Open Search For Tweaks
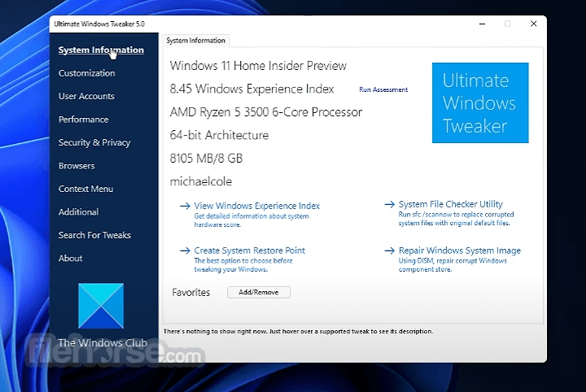The height and width of the screenshot is (392, 586). pos(94,235)
